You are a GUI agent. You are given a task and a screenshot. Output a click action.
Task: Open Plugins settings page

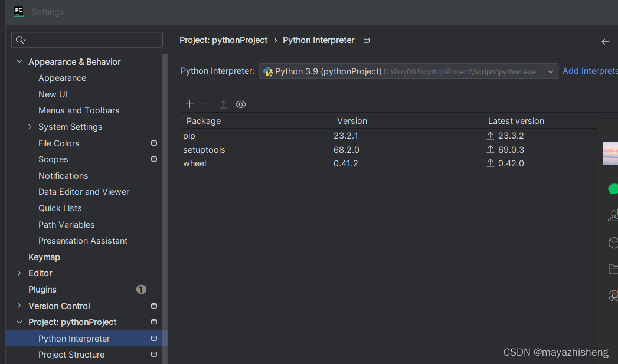(x=42, y=290)
